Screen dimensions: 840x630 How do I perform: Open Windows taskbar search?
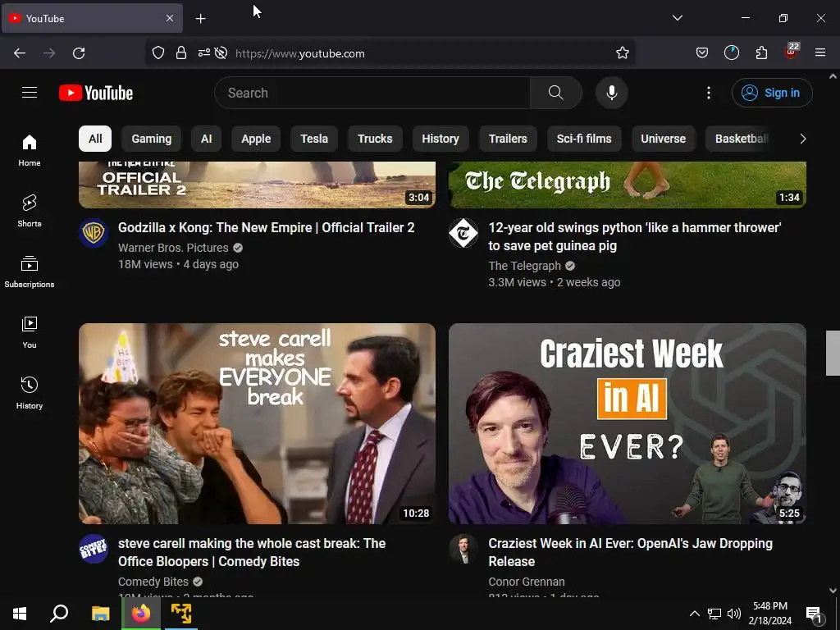[x=59, y=614]
